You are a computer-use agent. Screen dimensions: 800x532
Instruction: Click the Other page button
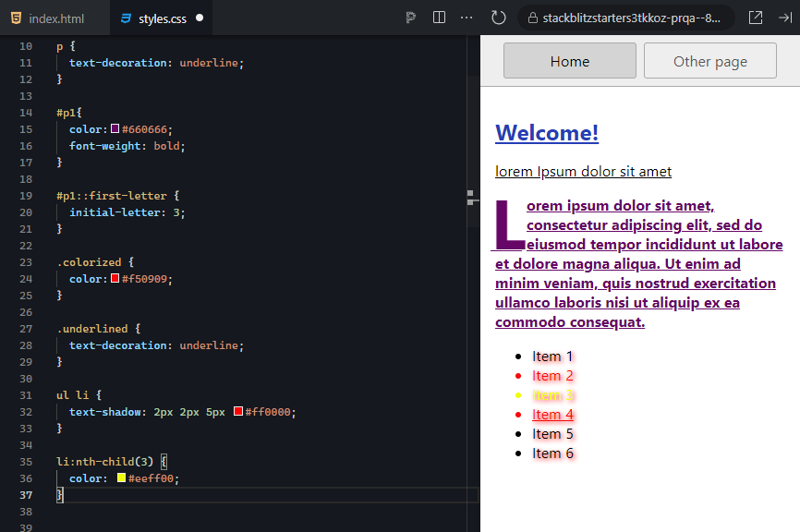pyautogui.click(x=709, y=60)
